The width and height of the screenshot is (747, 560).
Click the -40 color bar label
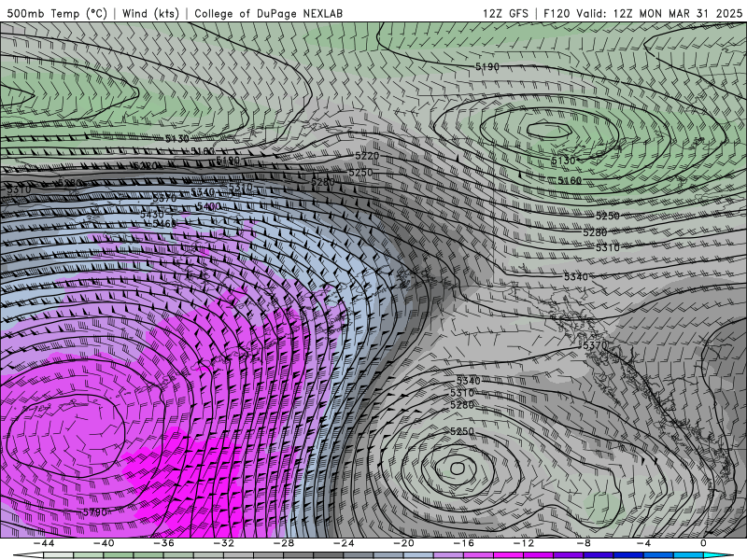104,543
